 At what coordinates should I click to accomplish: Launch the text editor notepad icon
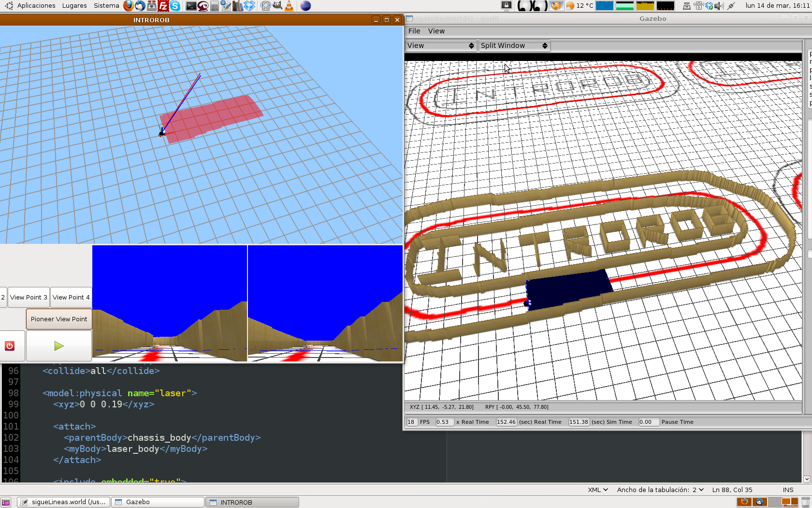pyautogui.click(x=226, y=6)
